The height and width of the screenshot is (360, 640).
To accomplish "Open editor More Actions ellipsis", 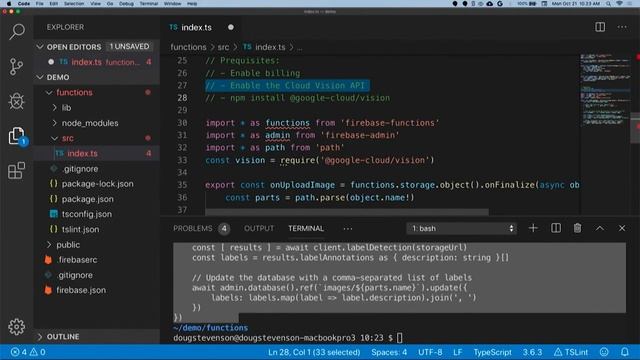I will pos(622,27).
